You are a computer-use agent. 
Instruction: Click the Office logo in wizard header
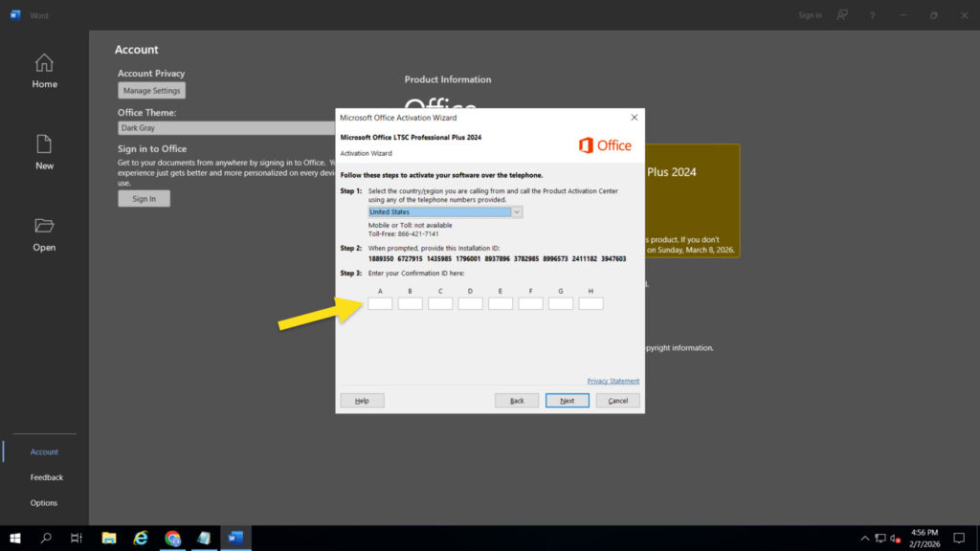(x=605, y=145)
